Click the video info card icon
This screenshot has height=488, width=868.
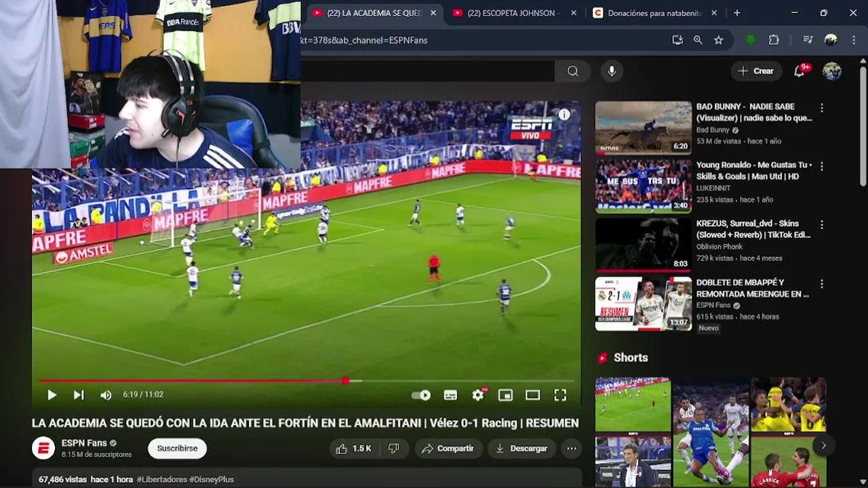click(x=564, y=115)
